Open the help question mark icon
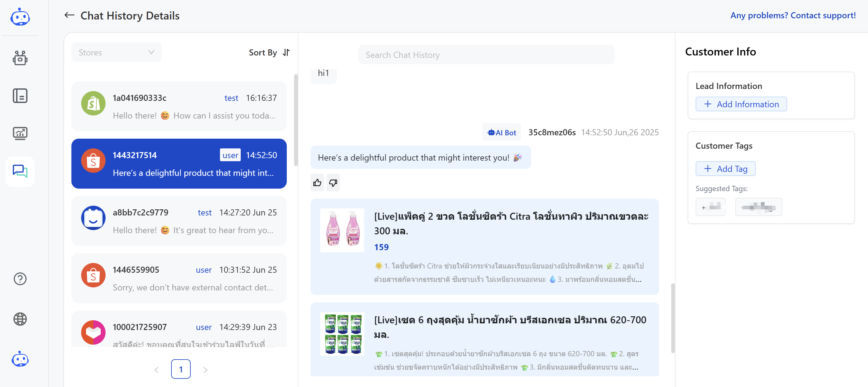 tap(20, 279)
